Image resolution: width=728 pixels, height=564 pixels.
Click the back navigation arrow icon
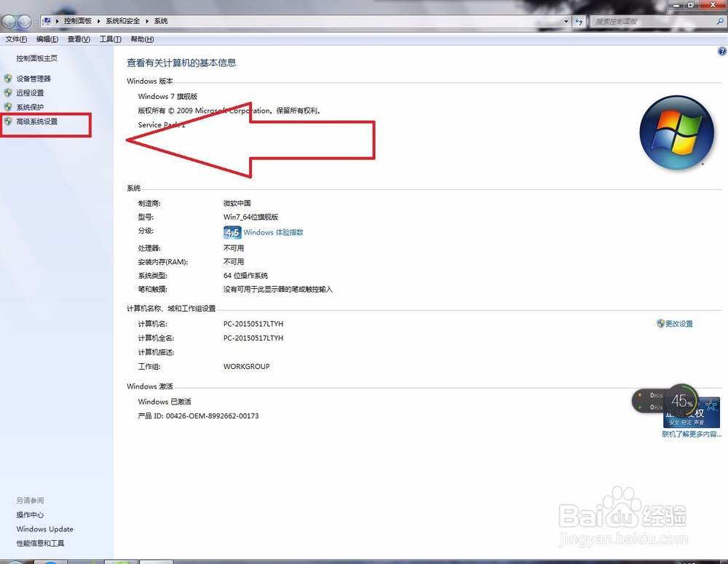(x=9, y=21)
